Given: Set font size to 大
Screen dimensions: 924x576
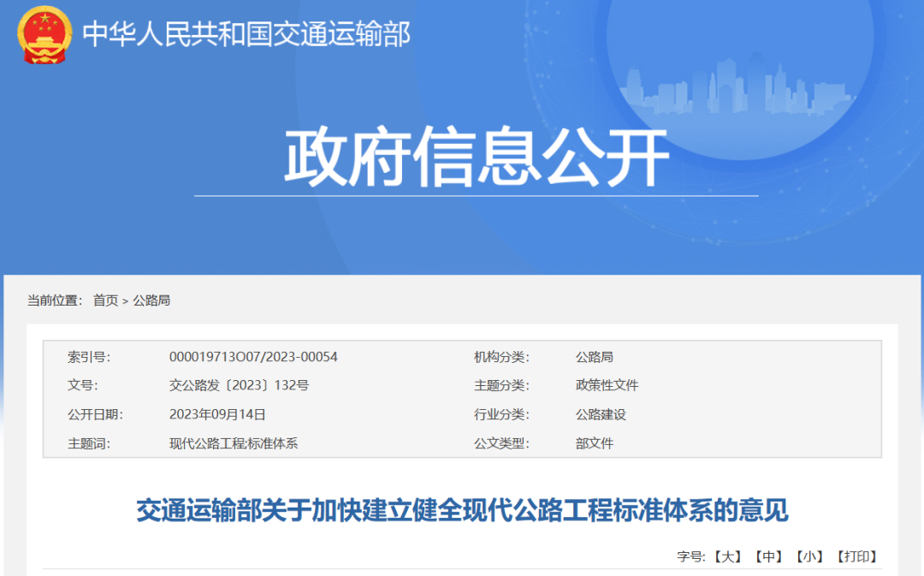Looking at the screenshot, I should 726,556.
